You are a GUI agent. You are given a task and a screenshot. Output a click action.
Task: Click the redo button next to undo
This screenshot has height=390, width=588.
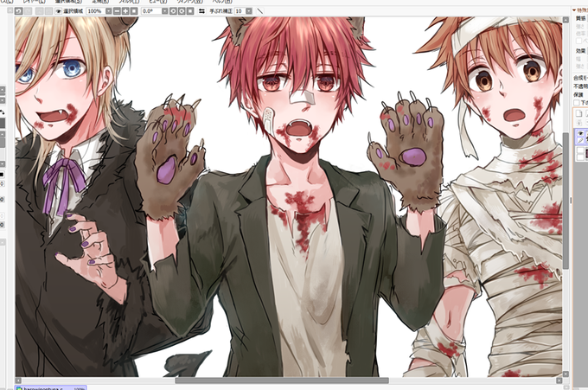tap(28, 11)
